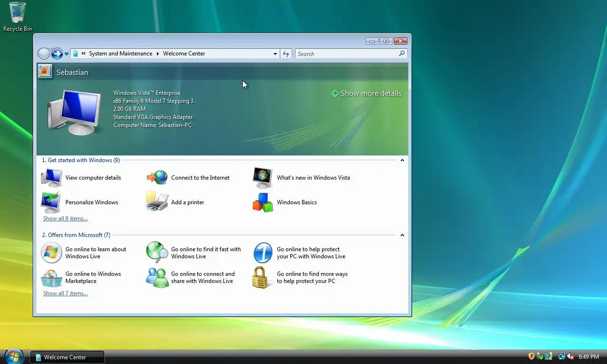607x364 pixels.
Task: Click What's new in Windows Vista text
Action: click(313, 178)
